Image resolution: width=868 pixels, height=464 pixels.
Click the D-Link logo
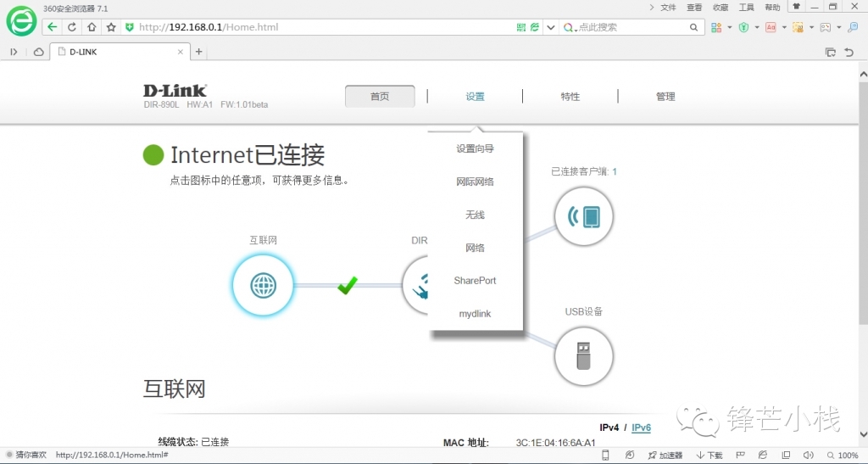click(175, 90)
